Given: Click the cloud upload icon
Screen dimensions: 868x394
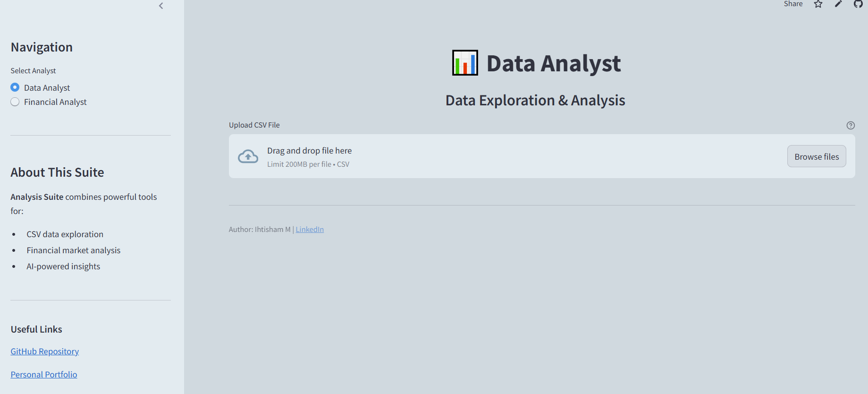Looking at the screenshot, I should point(248,156).
